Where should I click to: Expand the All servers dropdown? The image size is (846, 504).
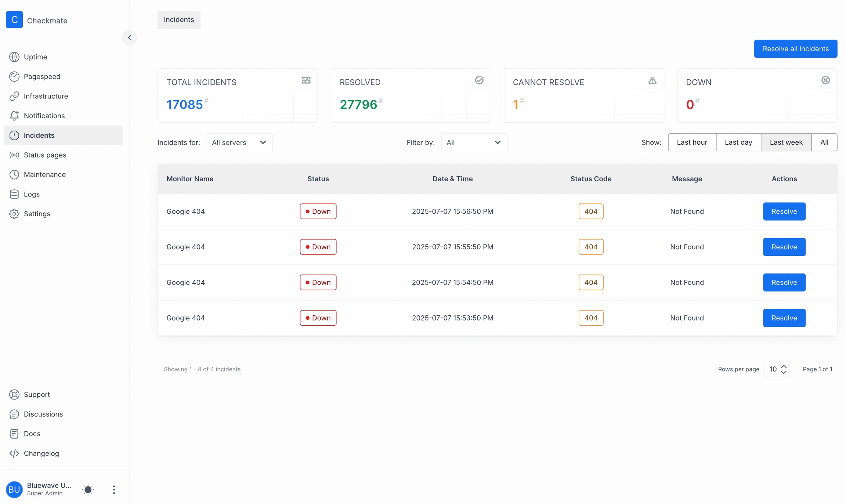(239, 142)
